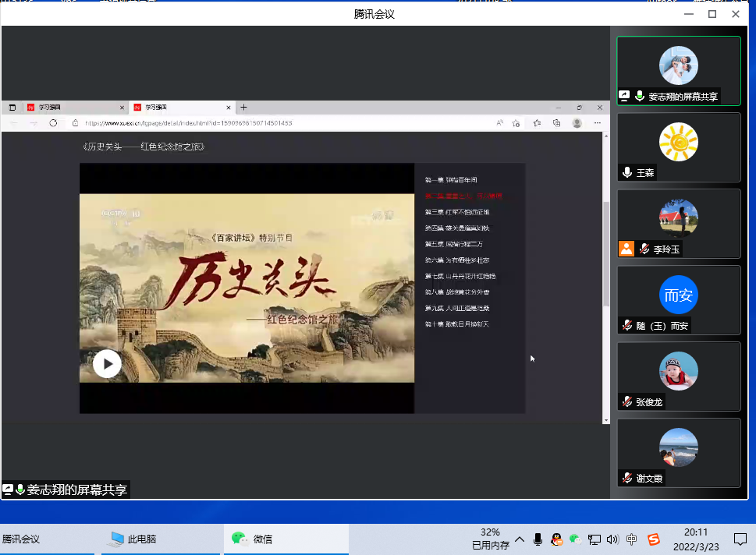Click the network icon in system tray
The image size is (756, 555).
click(595, 539)
